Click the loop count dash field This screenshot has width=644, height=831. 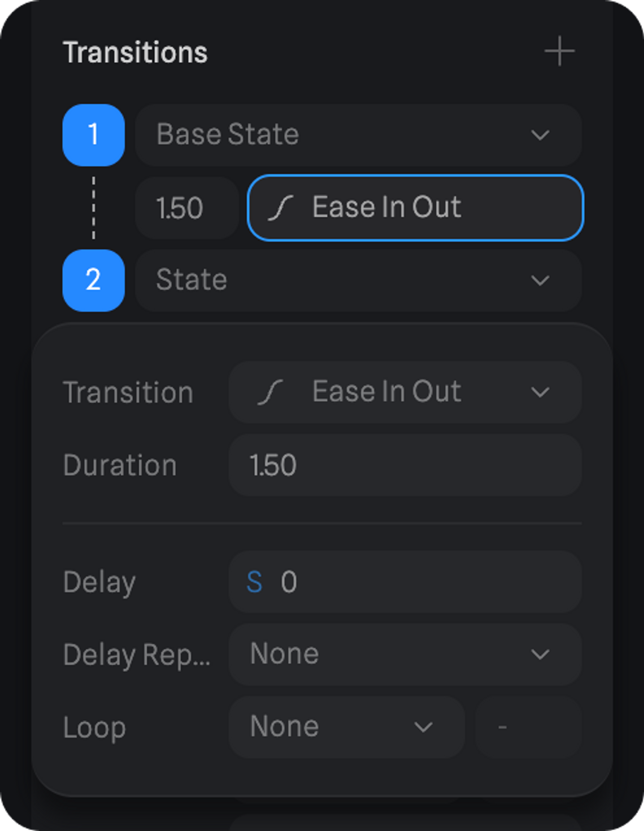pos(528,727)
